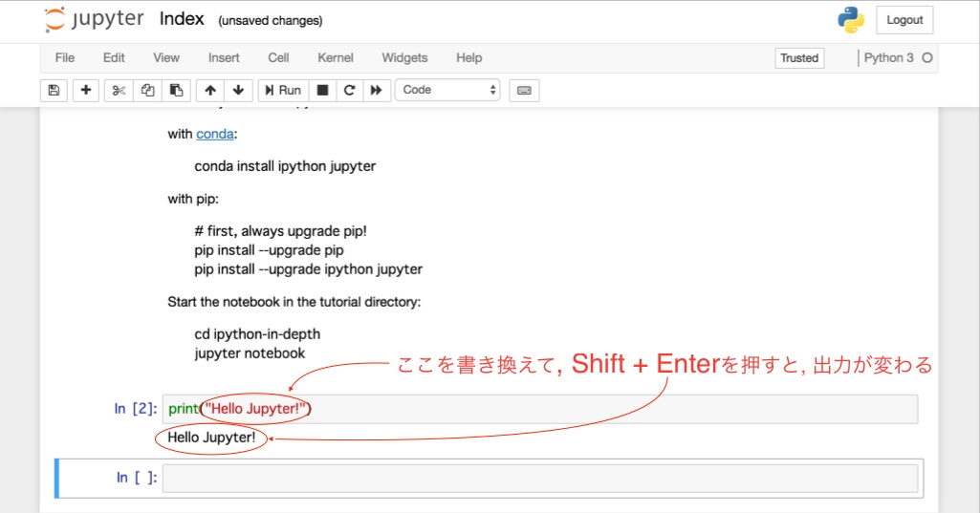
Task: Click the Jupyter logo
Action: point(95,19)
